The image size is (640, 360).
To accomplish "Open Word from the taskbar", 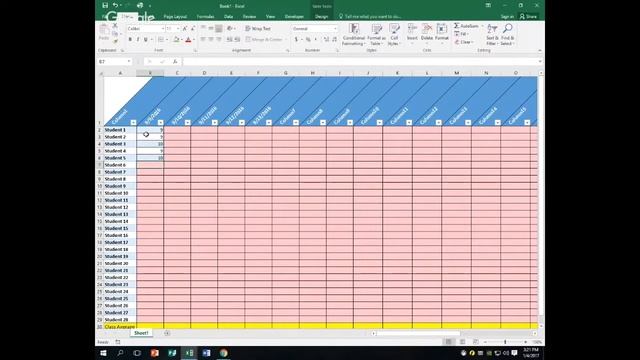I will [206, 353].
